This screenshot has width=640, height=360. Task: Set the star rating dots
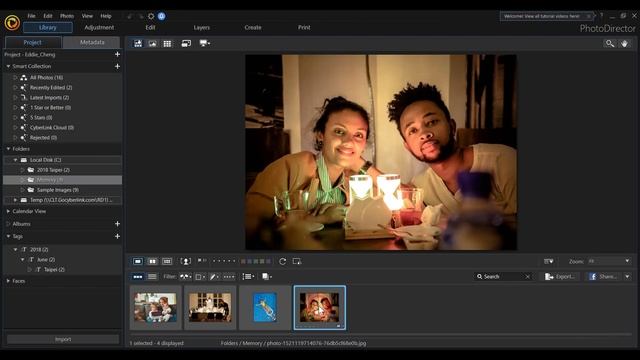224,261
